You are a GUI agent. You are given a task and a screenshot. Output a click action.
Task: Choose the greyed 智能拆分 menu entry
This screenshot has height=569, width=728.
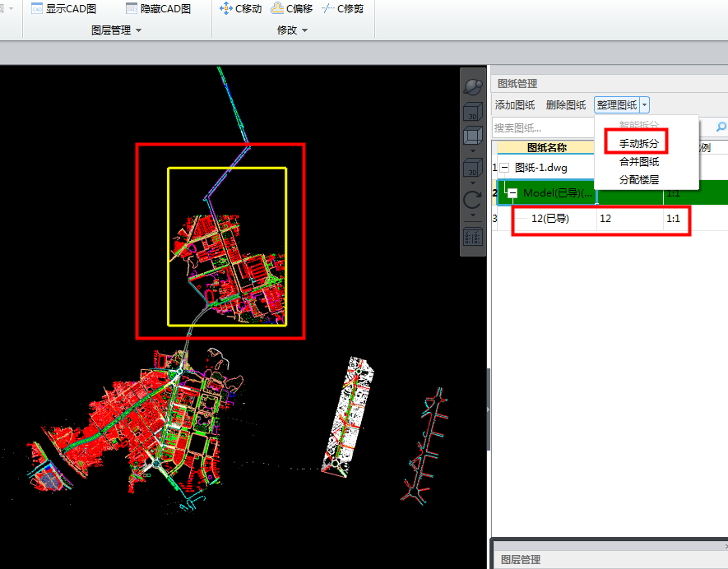[x=639, y=124]
